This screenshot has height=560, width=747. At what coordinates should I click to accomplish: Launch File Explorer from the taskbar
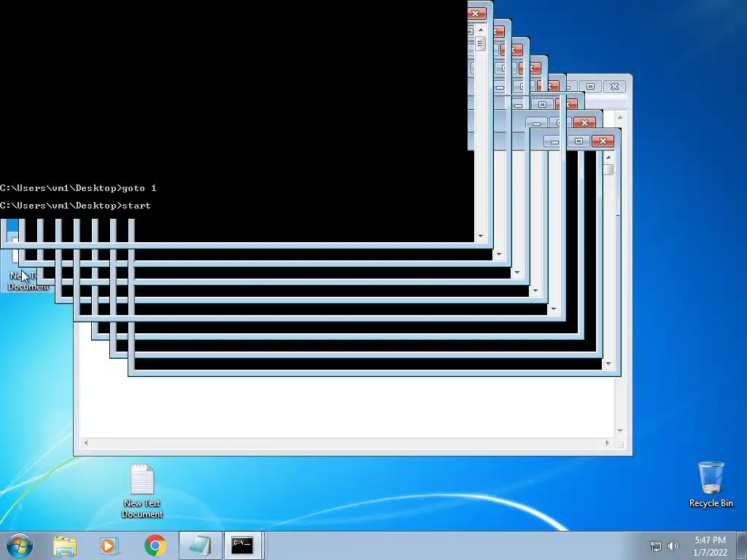[x=65, y=545]
